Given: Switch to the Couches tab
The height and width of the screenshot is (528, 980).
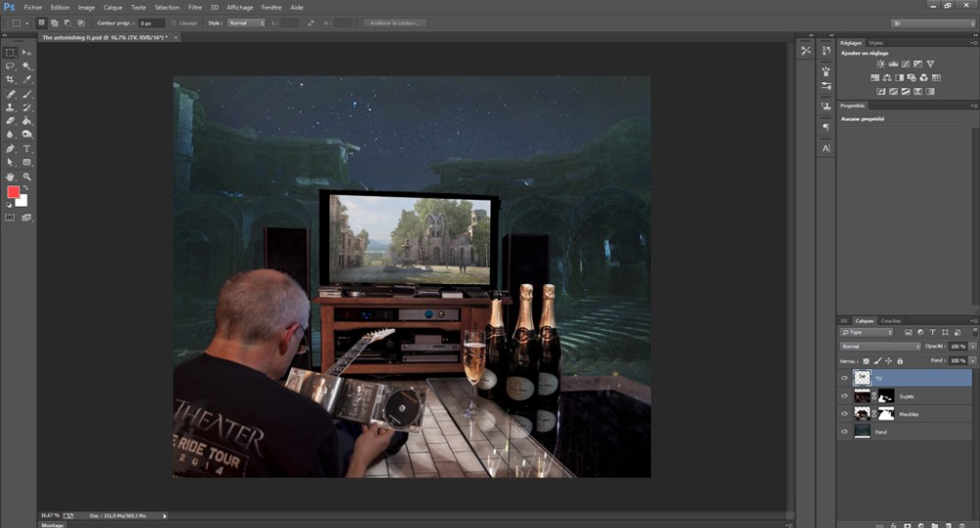Looking at the screenshot, I should [891, 320].
